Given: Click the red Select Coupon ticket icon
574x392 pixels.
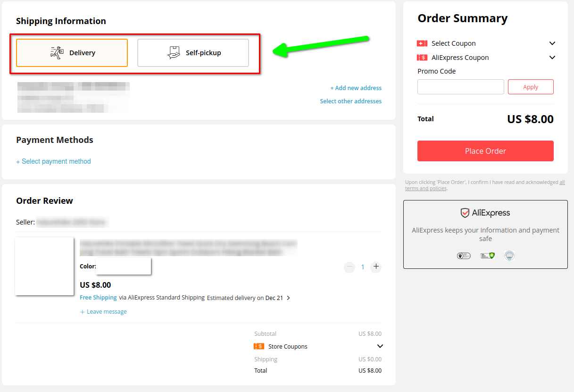Looking at the screenshot, I should coord(422,43).
